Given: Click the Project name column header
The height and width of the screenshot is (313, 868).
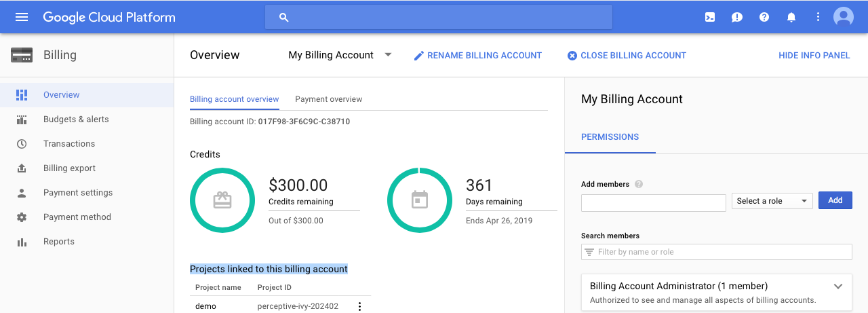Looking at the screenshot, I should tap(218, 287).
